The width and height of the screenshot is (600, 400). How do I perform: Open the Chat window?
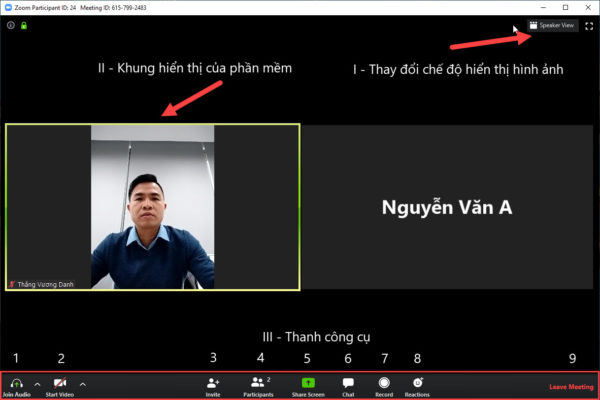348,383
